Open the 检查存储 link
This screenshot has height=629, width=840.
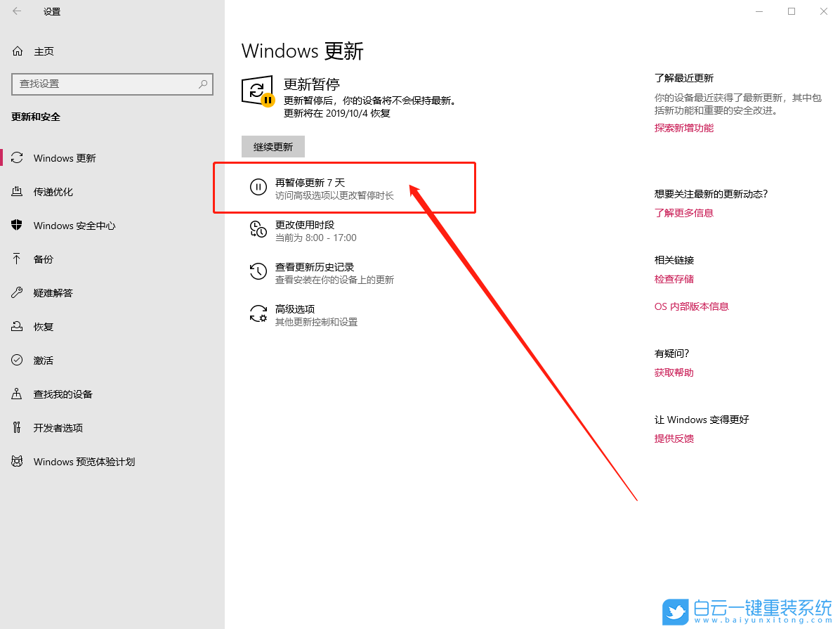tap(674, 278)
